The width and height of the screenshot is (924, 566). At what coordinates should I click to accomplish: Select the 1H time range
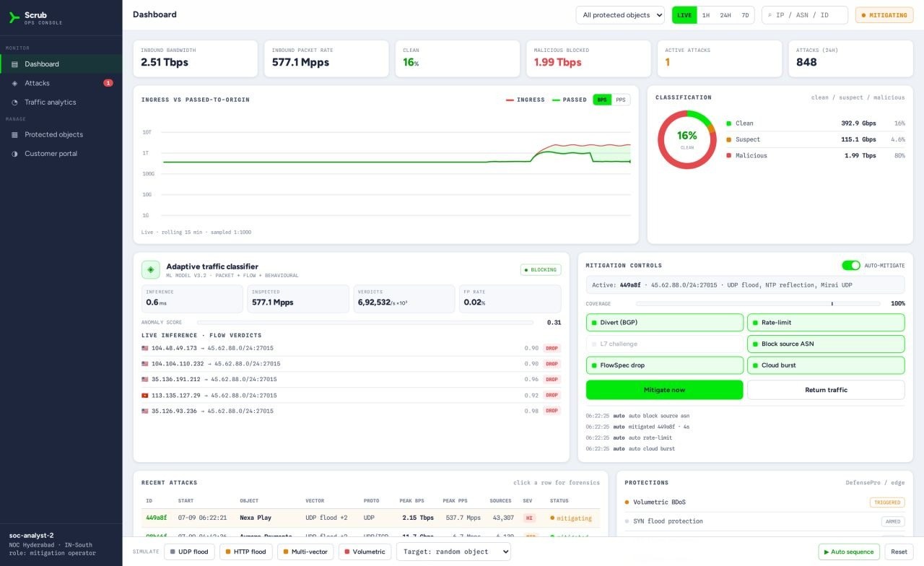(x=706, y=15)
